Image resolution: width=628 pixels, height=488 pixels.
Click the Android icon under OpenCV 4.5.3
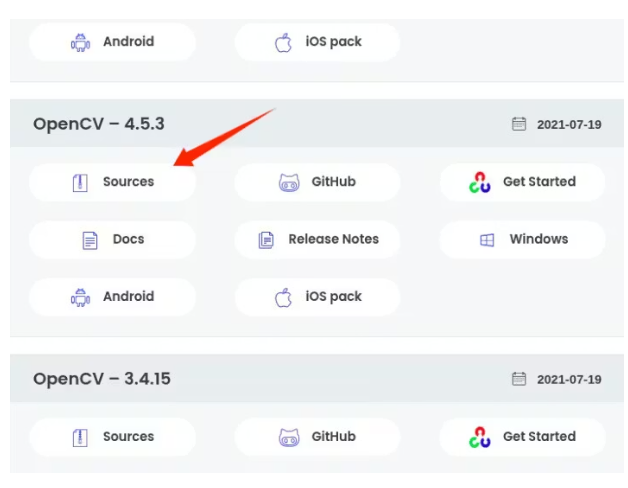click(x=81, y=297)
